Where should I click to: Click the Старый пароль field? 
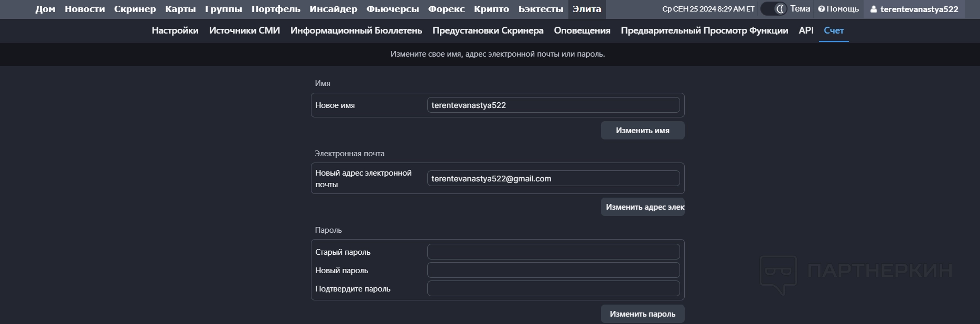(553, 252)
